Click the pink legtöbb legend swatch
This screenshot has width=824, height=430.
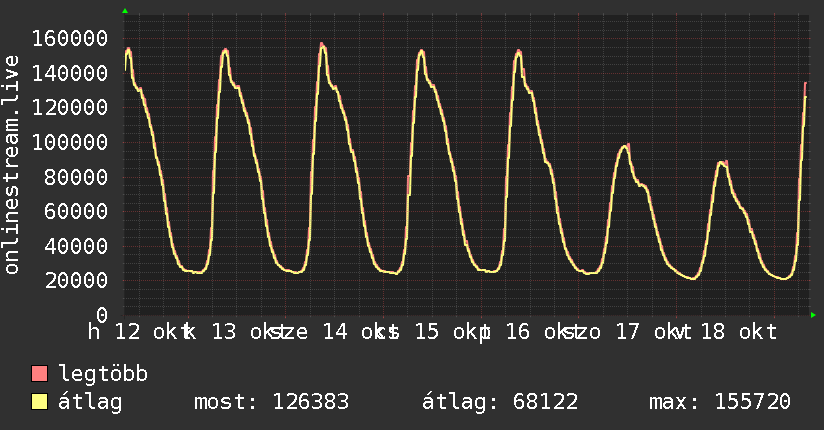pos(39,373)
